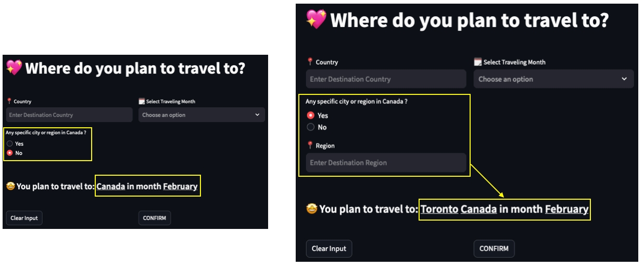This screenshot has width=644, height=267.
Task: Click the star-struck emoji in the right screenshot
Action: click(311, 209)
